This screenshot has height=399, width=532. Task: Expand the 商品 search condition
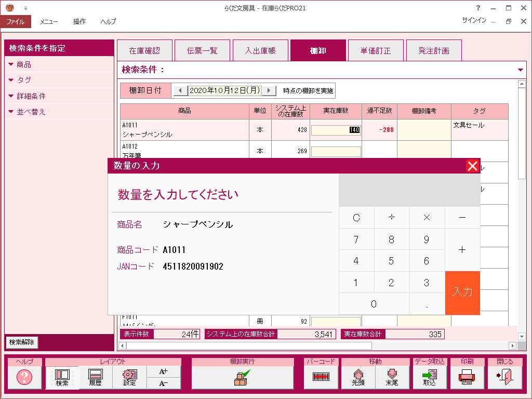click(24, 64)
